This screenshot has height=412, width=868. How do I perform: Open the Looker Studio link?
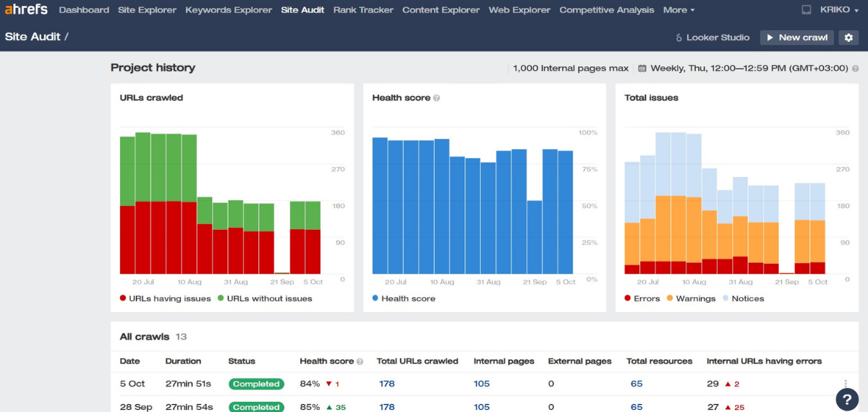(x=712, y=38)
